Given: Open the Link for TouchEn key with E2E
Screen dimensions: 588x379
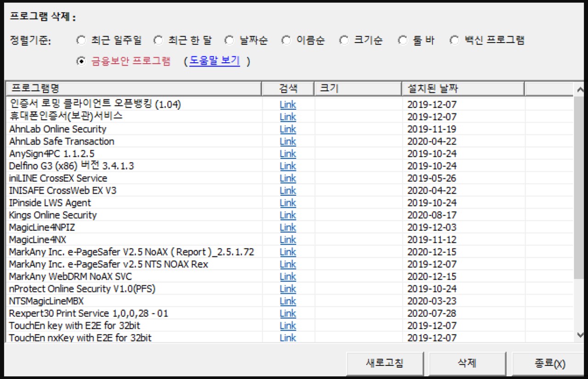Looking at the screenshot, I should click(288, 326).
